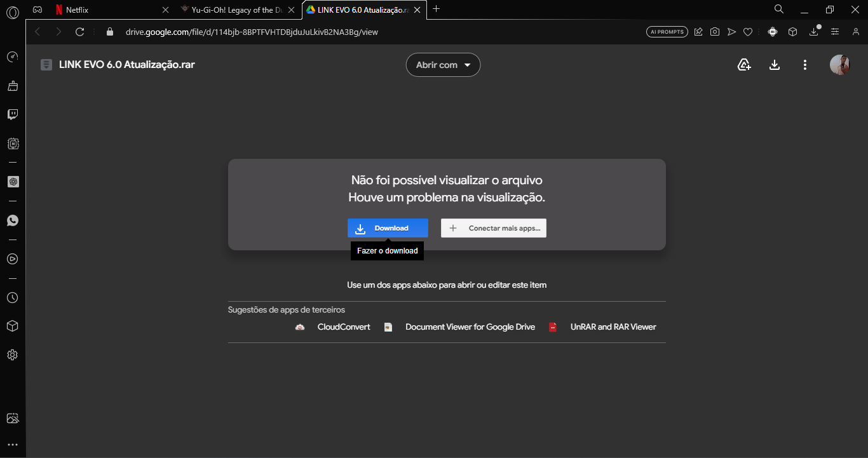Reload the current page

80,32
